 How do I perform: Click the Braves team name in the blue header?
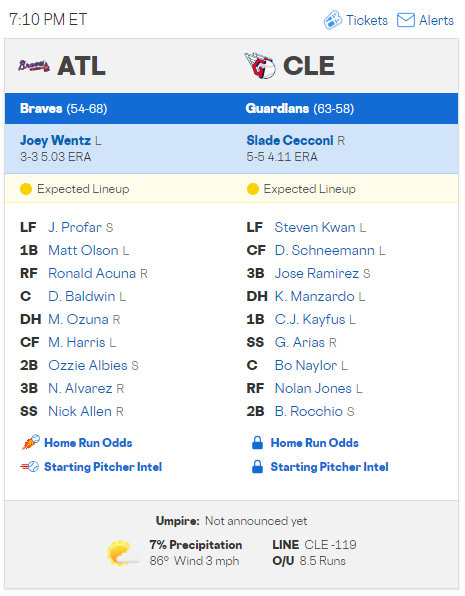41,109
